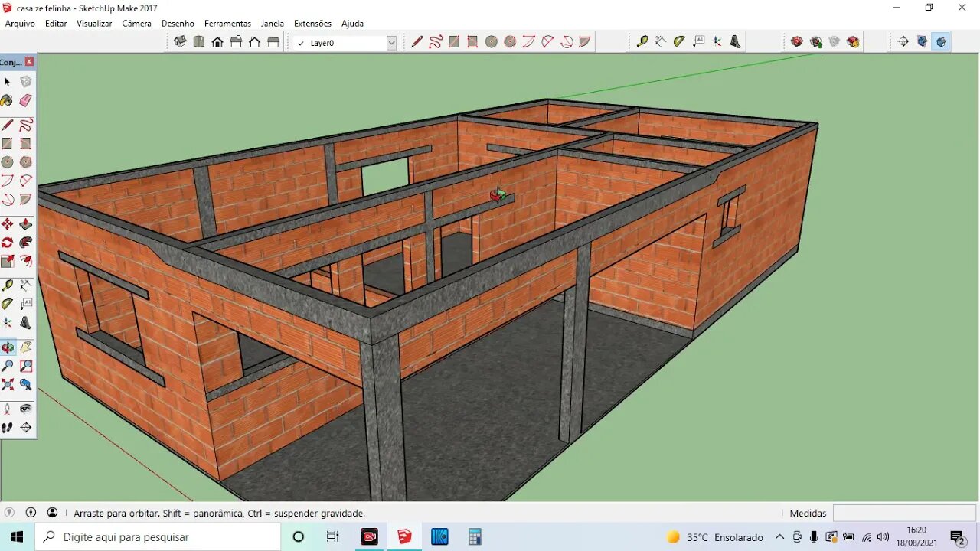Switch to Front view in top toolbar

[217, 42]
